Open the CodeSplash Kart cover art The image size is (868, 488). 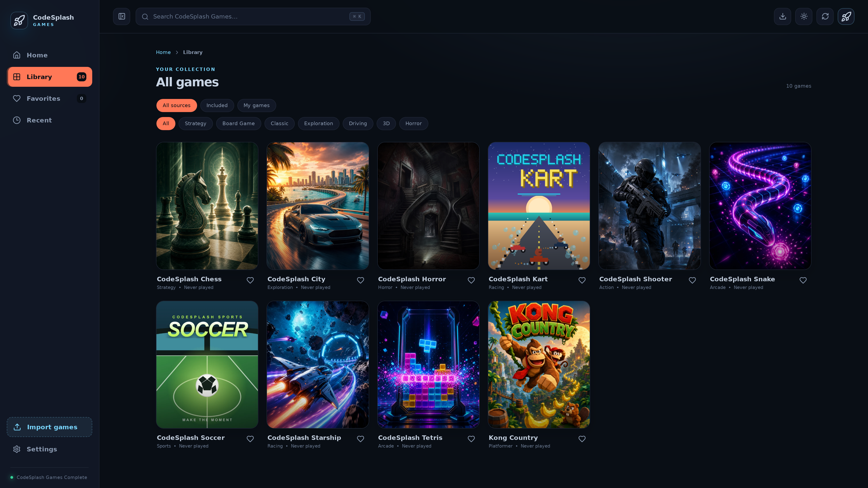pyautogui.click(x=539, y=206)
